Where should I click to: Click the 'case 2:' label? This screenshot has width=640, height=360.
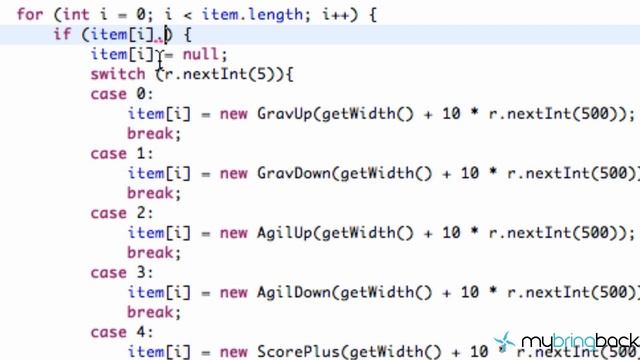coord(122,213)
